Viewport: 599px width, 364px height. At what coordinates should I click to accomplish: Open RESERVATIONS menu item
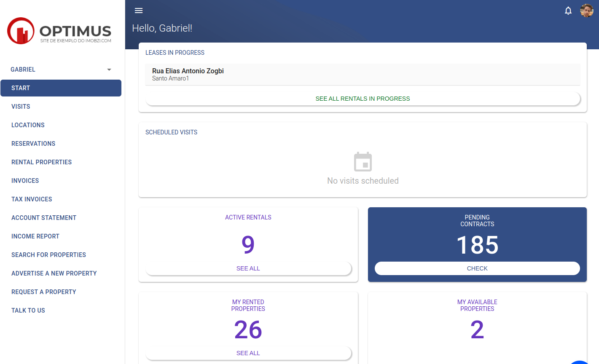(61, 144)
